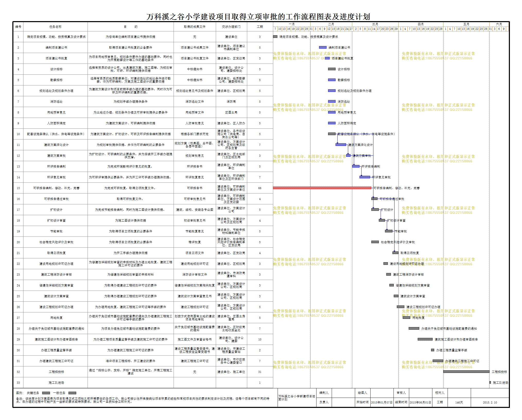Image resolution: width=522 pixels, height=420 pixels.
Task: Select the 交涉办理部门 column header
Action: pos(231,27)
